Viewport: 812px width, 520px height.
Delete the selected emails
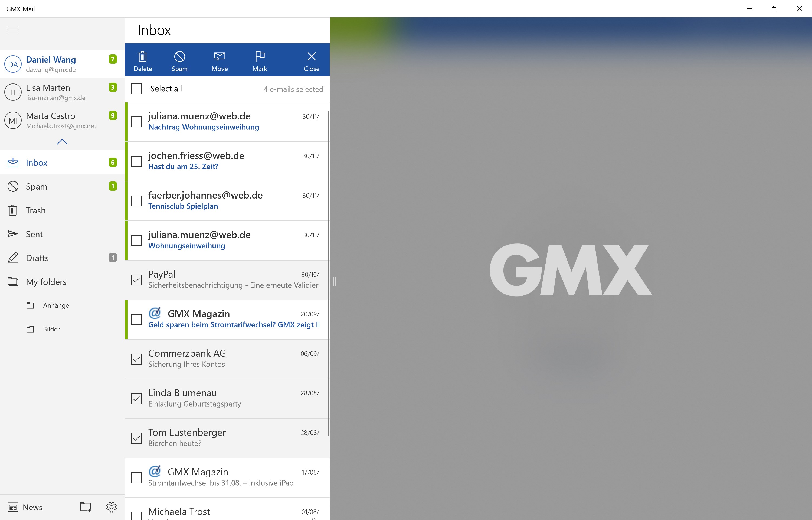(x=143, y=60)
